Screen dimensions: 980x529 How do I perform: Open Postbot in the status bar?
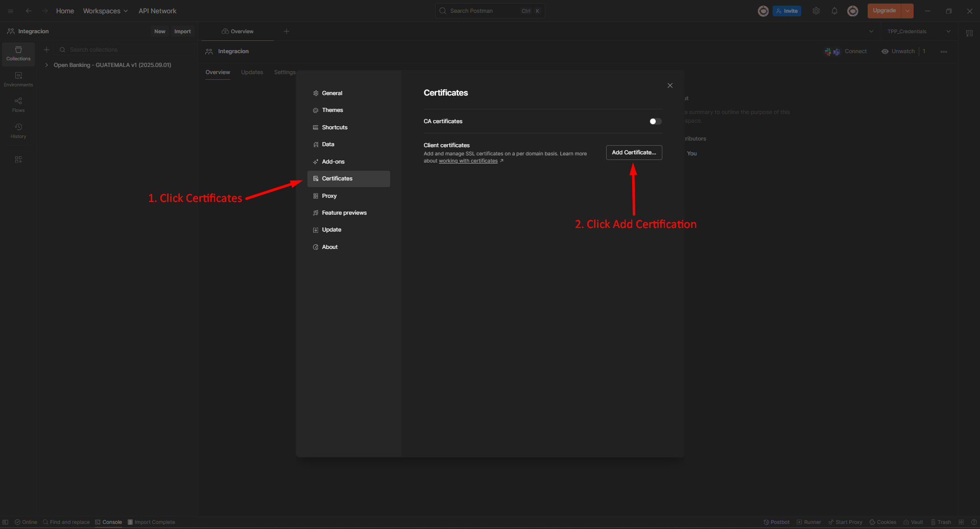point(776,522)
